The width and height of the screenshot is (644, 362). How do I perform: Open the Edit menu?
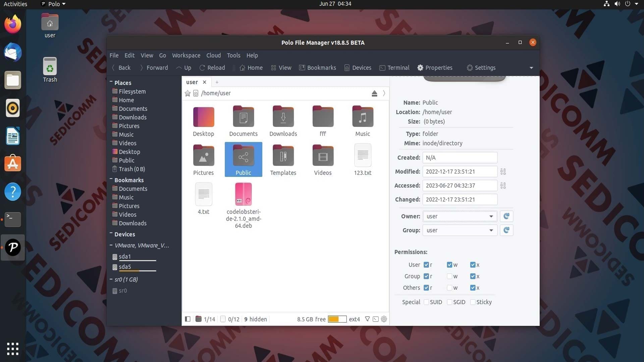tap(129, 55)
